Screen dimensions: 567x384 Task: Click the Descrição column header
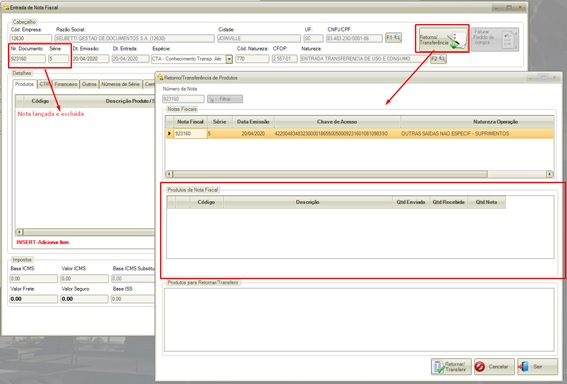(x=308, y=202)
